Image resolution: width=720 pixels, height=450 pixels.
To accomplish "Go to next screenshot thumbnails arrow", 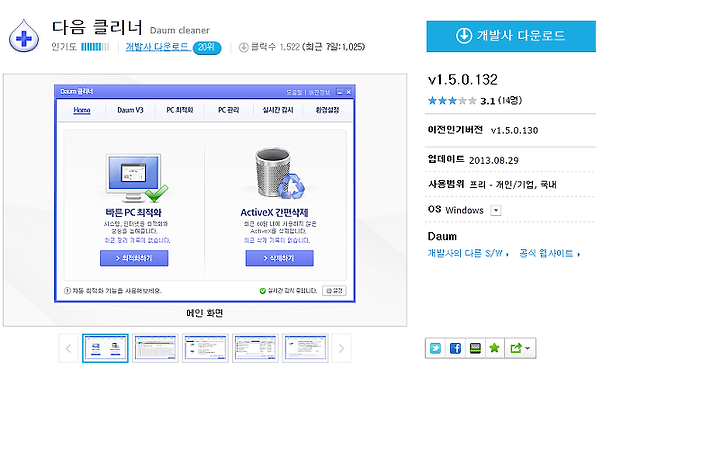I will [x=341, y=349].
